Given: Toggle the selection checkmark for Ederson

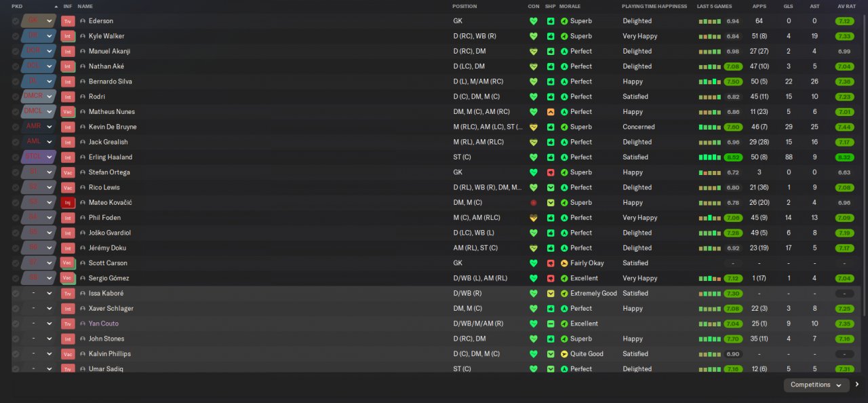Looking at the screenshot, I should [x=16, y=21].
